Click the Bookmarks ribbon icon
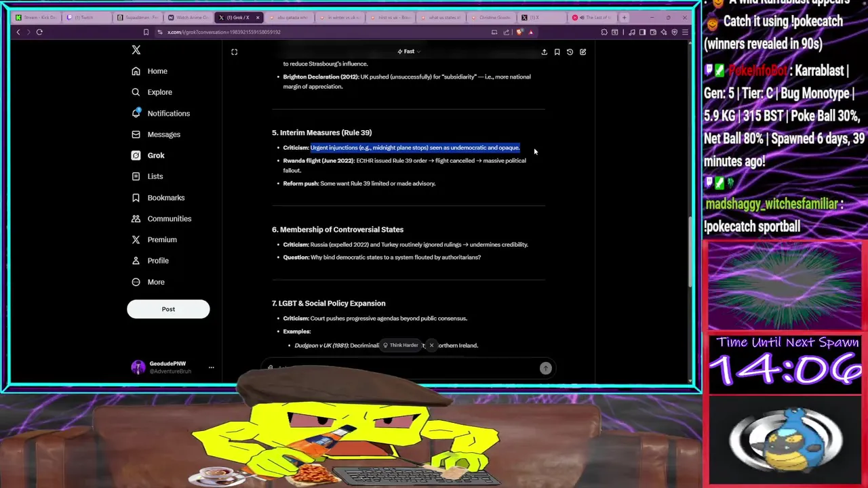 tap(136, 197)
